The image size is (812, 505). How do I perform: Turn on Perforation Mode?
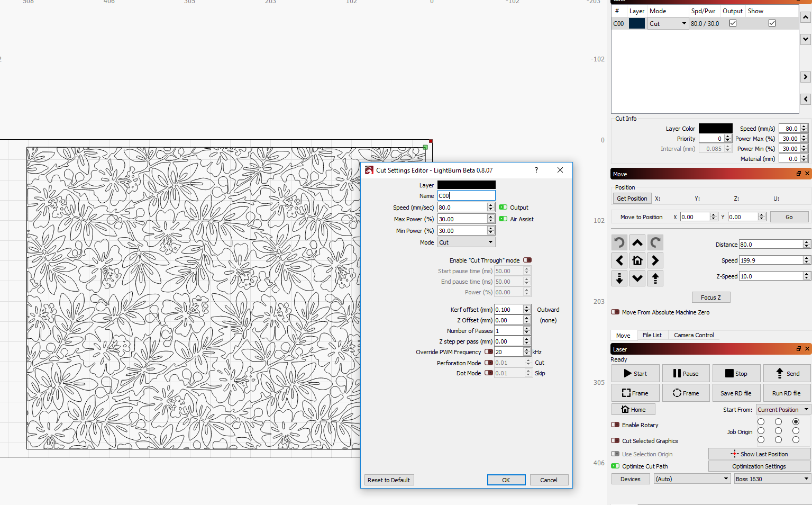[x=489, y=363]
